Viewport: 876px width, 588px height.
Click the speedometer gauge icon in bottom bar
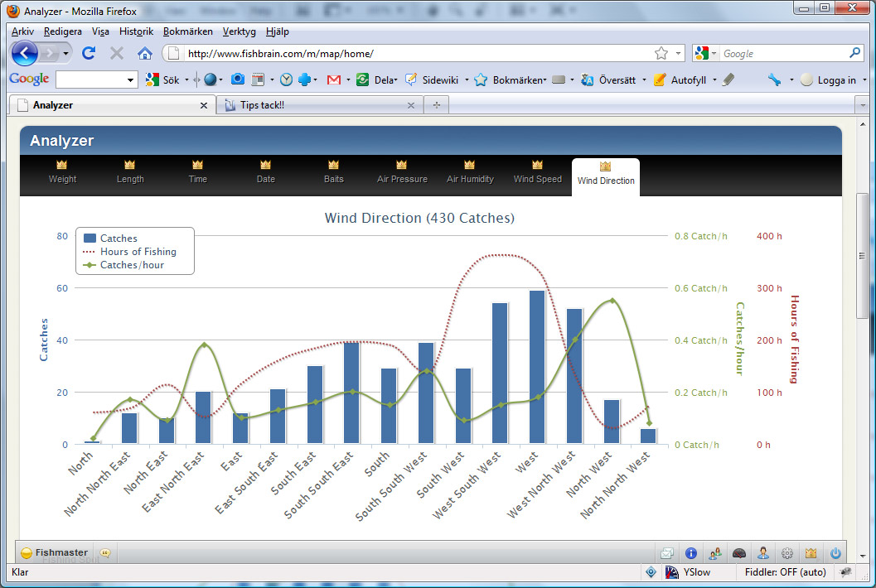tap(739, 553)
